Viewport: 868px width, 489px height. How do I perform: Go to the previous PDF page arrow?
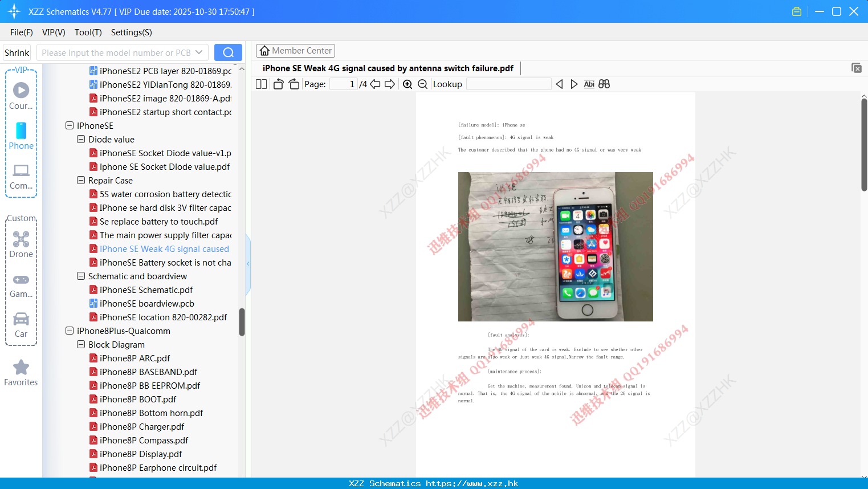pyautogui.click(x=375, y=84)
